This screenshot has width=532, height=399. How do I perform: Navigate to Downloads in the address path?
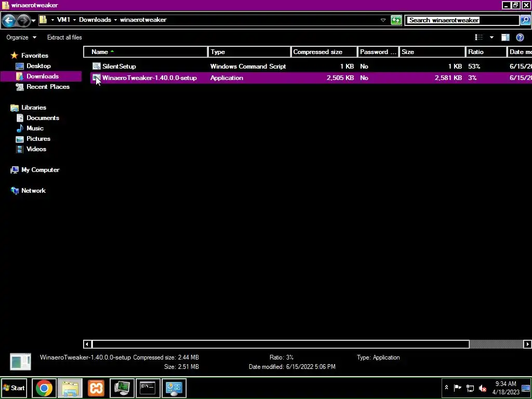tap(95, 20)
